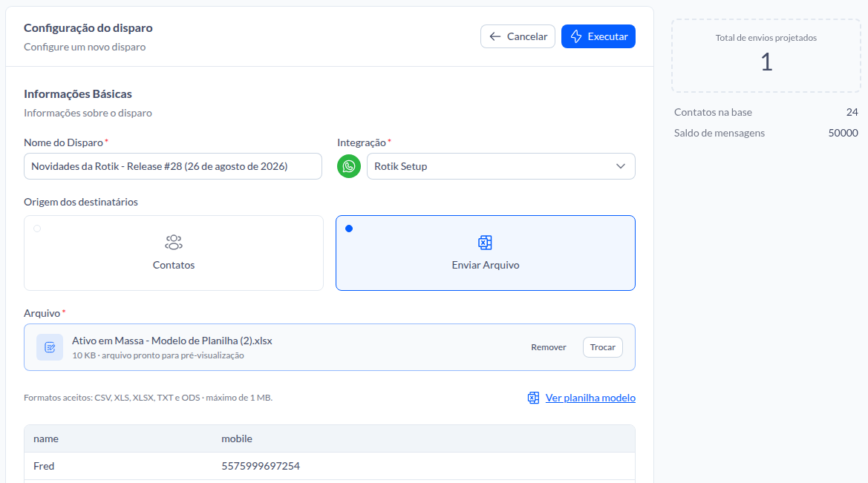This screenshot has height=483, width=868.
Task: Remove the uploaded xlsx file
Action: tap(549, 347)
